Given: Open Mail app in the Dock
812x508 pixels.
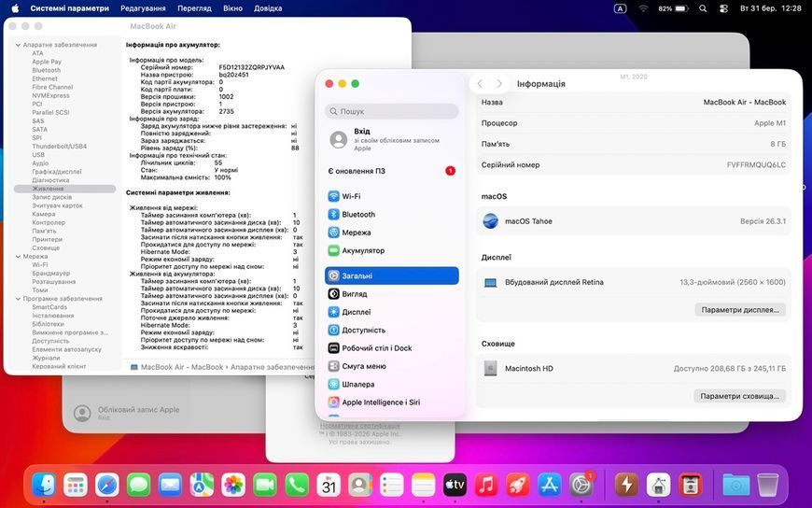Looking at the screenshot, I should click(x=171, y=486).
